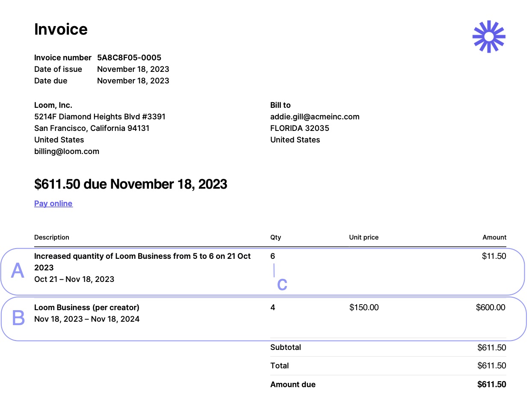
Task: Click the annotation letter A marker
Action: [18, 271]
